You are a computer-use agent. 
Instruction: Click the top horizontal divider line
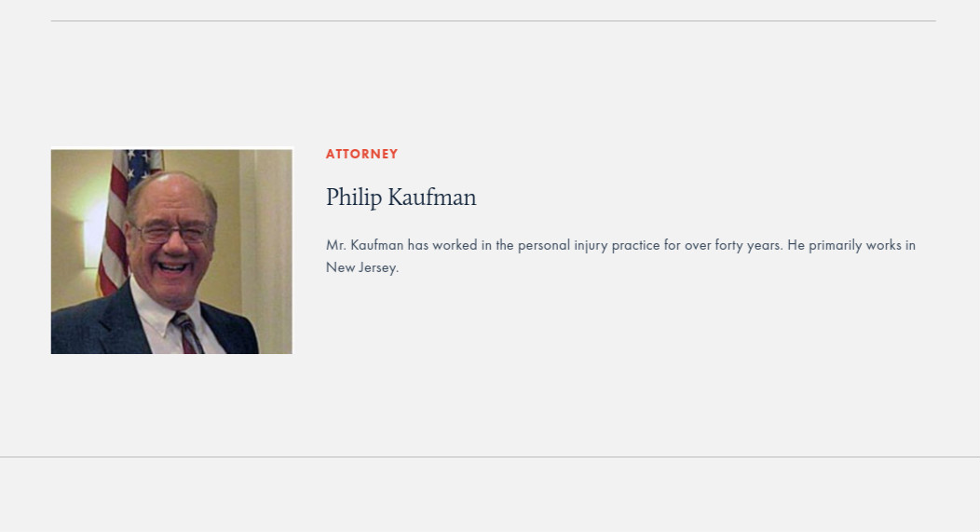click(x=492, y=20)
